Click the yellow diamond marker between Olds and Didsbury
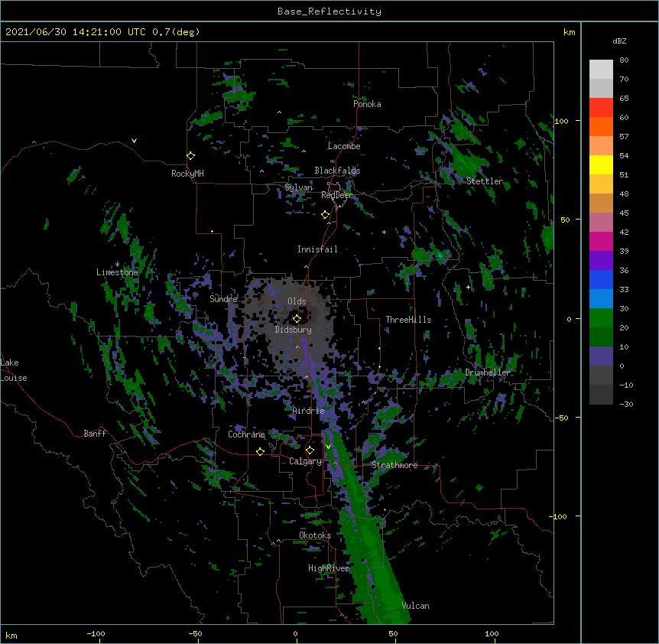Image resolution: width=659 pixels, height=644 pixels. point(297,319)
